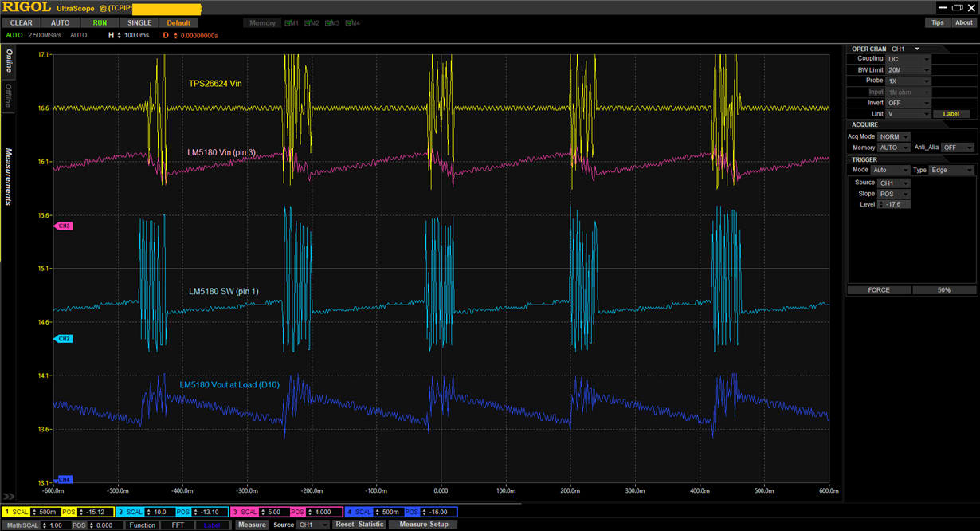The width and height of the screenshot is (980, 531).
Task: Open the Tips panel
Action: (938, 22)
